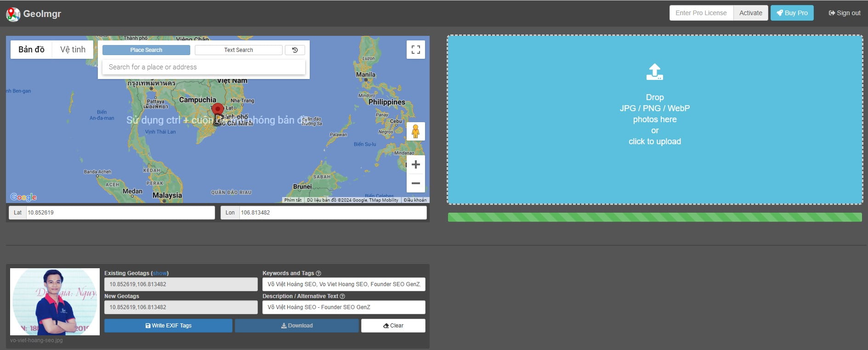Toggle fullscreen map view
The width and height of the screenshot is (868, 350).
pos(416,50)
